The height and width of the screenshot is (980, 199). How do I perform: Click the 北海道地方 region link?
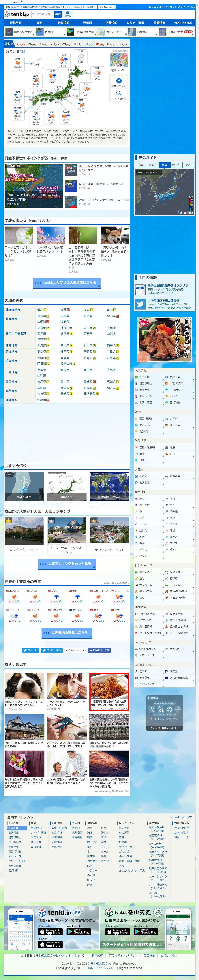(13, 310)
